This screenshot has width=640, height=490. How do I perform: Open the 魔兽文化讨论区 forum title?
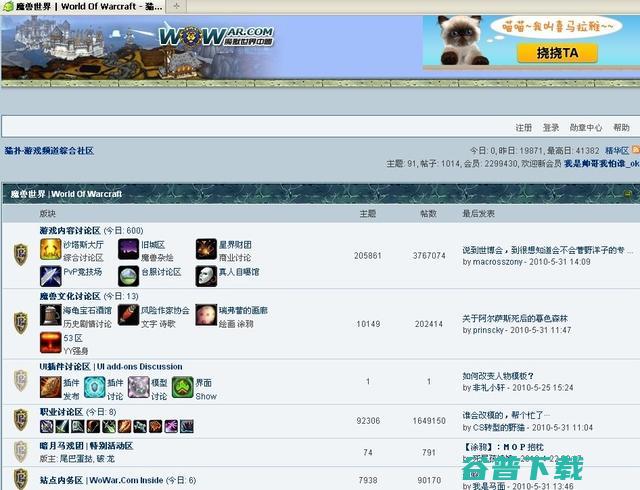pyautogui.click(x=70, y=296)
